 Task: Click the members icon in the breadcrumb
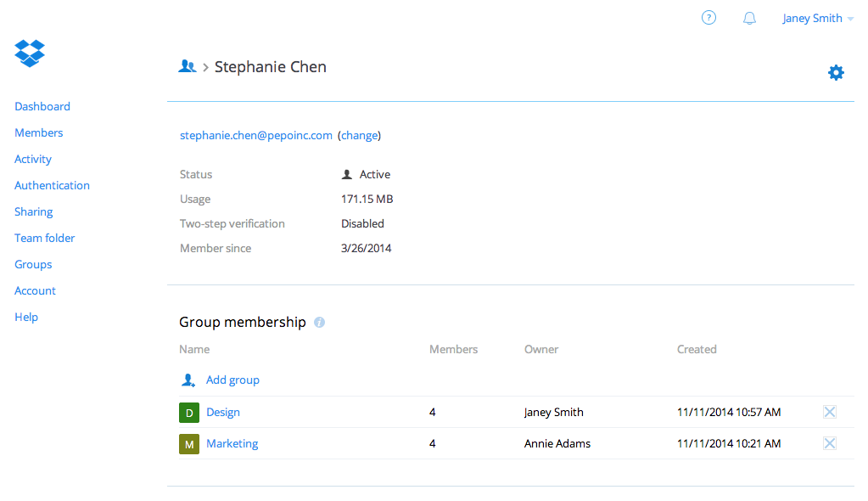[x=187, y=65]
